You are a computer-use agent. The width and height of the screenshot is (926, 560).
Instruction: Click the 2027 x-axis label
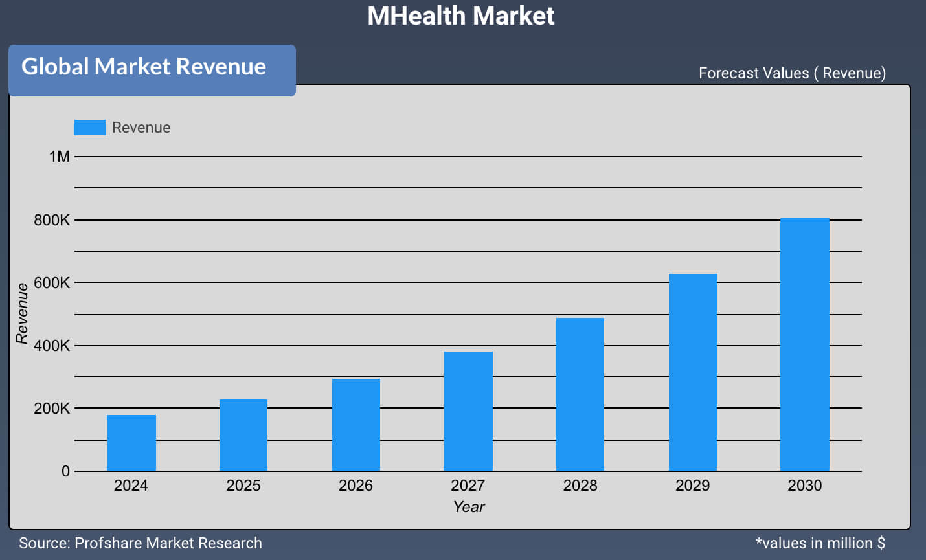(x=468, y=486)
